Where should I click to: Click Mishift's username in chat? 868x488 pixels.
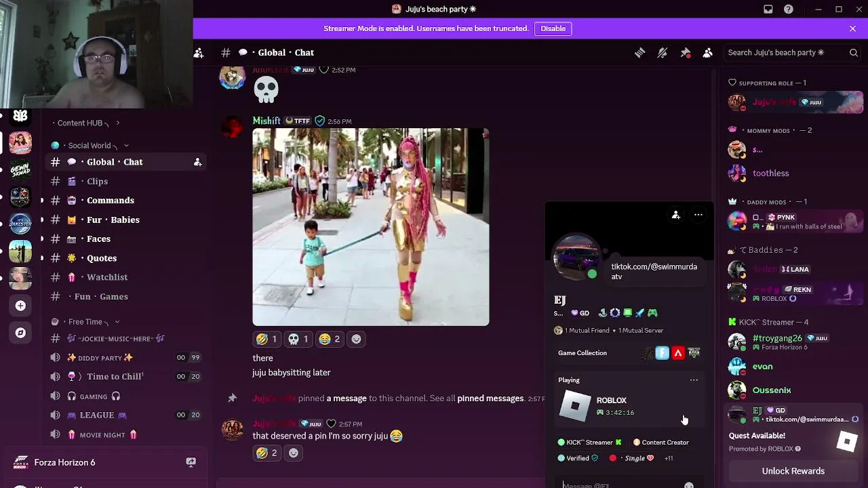tap(267, 121)
